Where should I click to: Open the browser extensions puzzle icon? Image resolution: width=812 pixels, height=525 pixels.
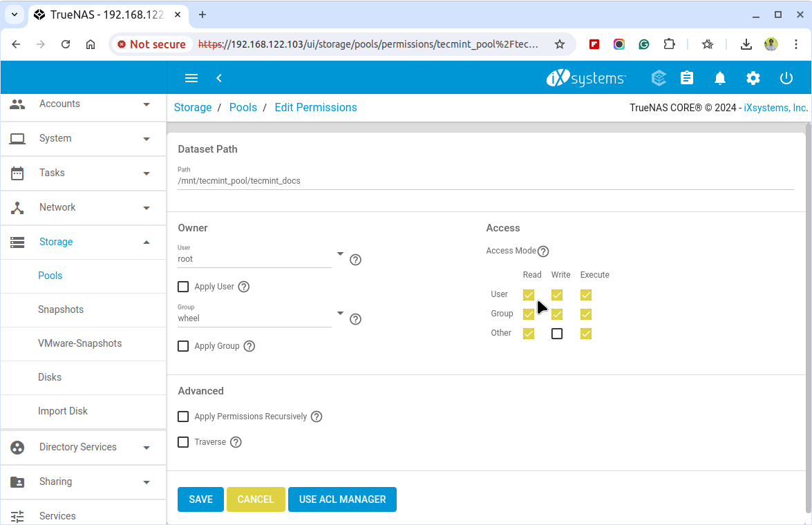[669, 44]
